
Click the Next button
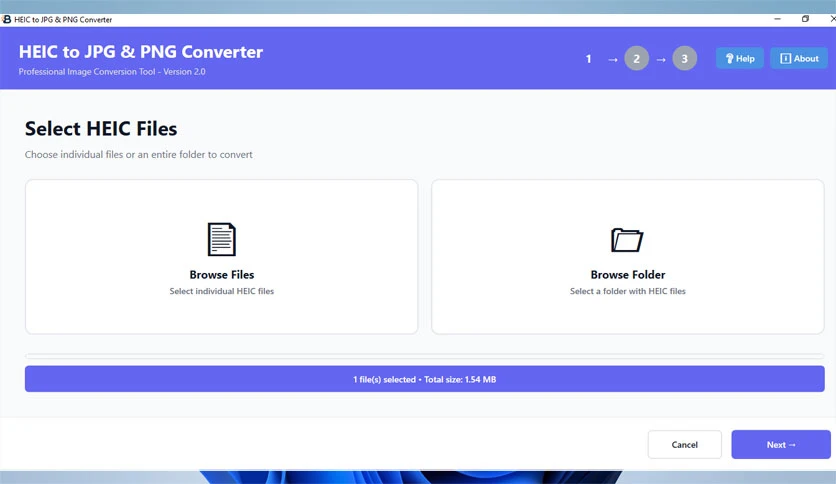tap(781, 445)
